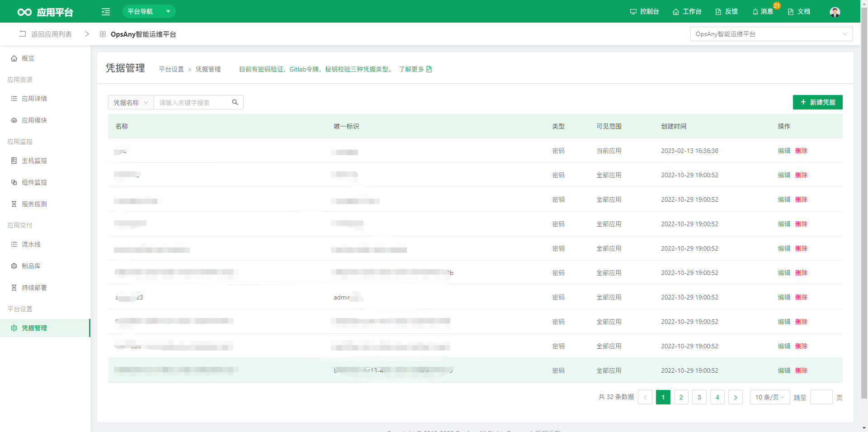868x432 pixels.
Task: Click the document icon after 了解更多
Action: (x=429, y=69)
